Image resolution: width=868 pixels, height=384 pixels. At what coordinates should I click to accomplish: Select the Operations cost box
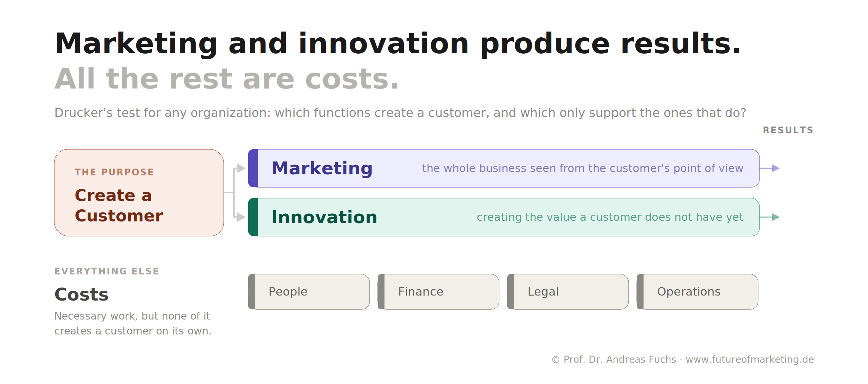pos(697,292)
